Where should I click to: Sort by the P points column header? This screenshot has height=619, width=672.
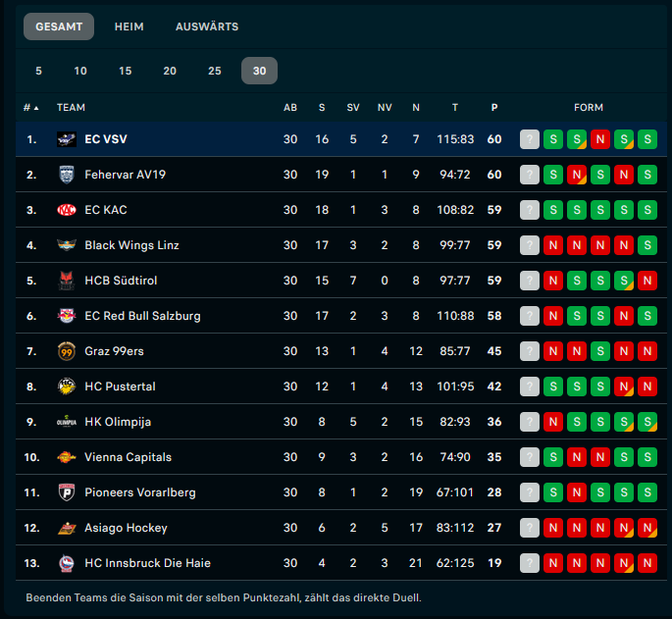(494, 107)
